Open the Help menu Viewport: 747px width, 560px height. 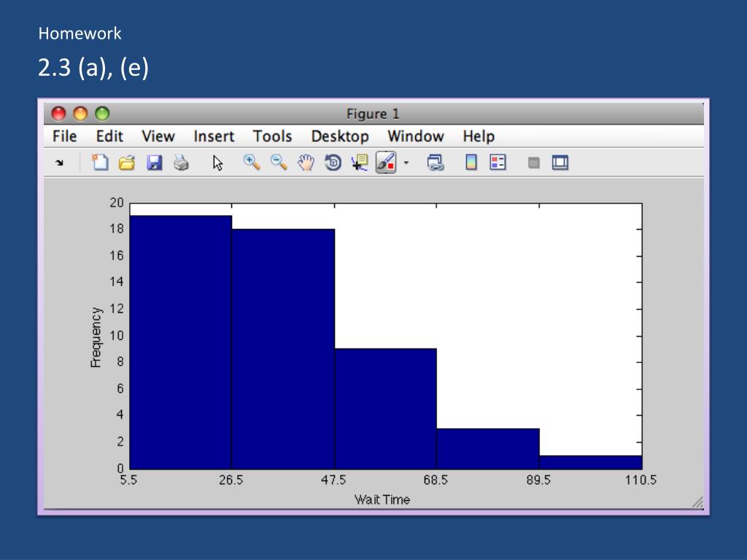pyautogui.click(x=479, y=136)
